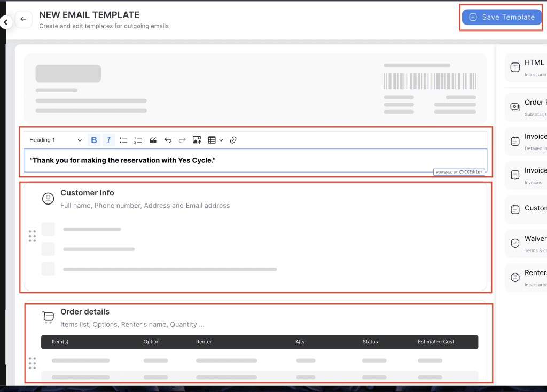Open the Heading 1 style dropdown
The width and height of the screenshot is (547, 392).
[x=56, y=140]
